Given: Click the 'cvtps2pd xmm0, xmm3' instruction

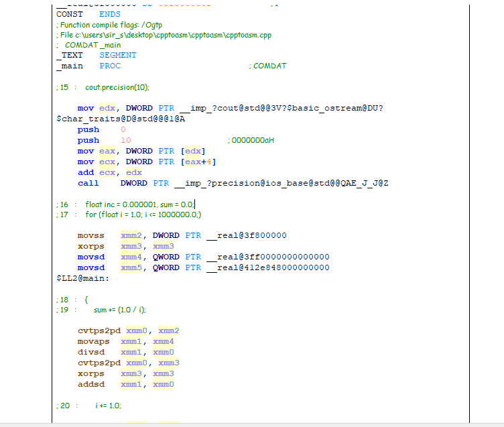Looking at the screenshot, I should tap(129, 363).
